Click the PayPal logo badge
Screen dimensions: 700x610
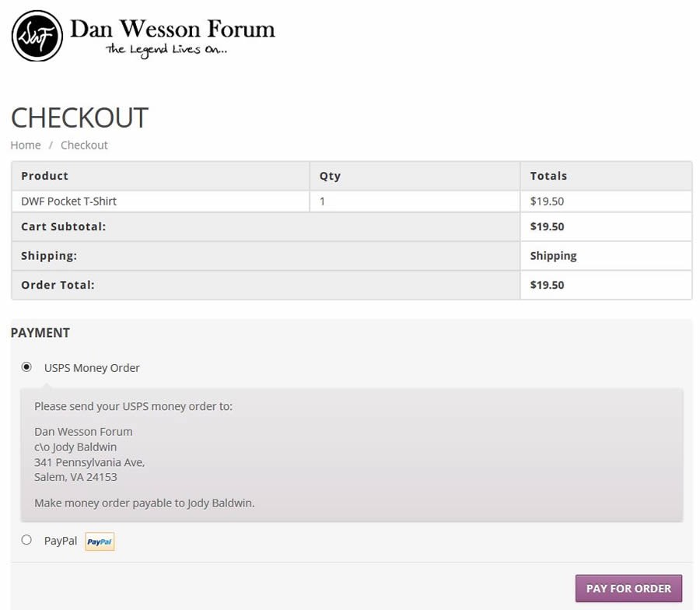pos(100,542)
